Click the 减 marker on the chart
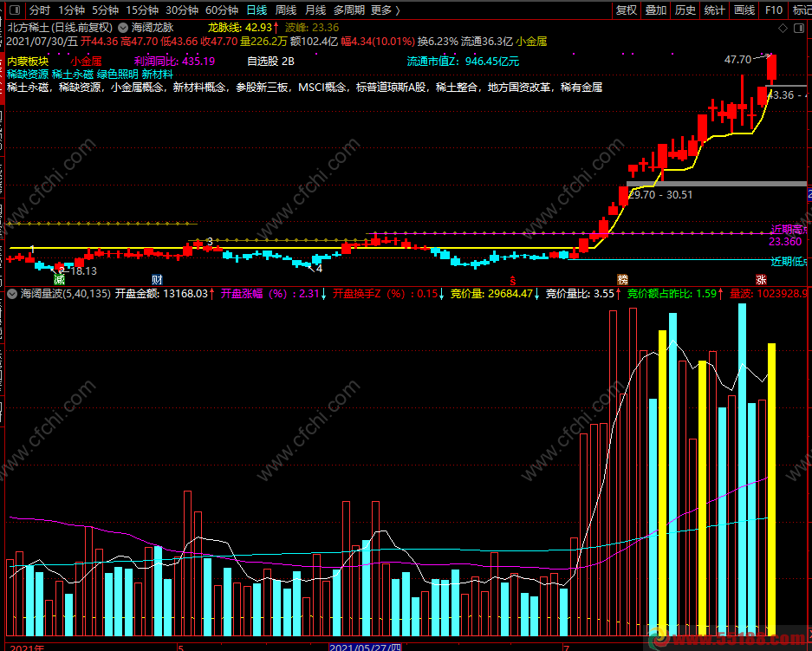 (60, 280)
